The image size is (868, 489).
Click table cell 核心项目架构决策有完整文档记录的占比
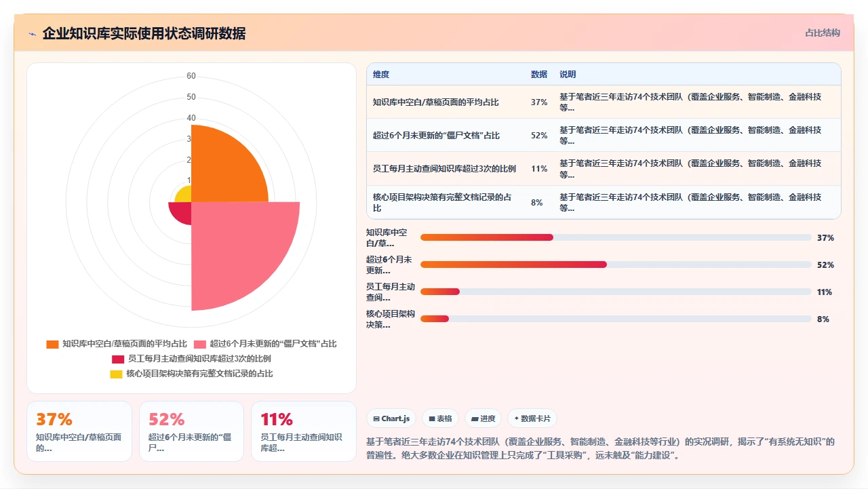pos(445,202)
